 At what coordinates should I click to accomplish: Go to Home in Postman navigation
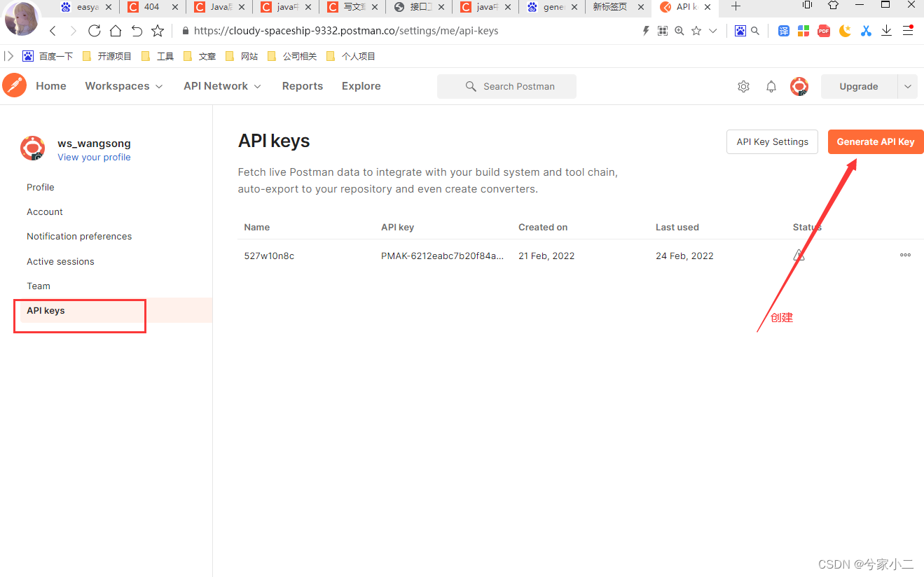pos(51,86)
